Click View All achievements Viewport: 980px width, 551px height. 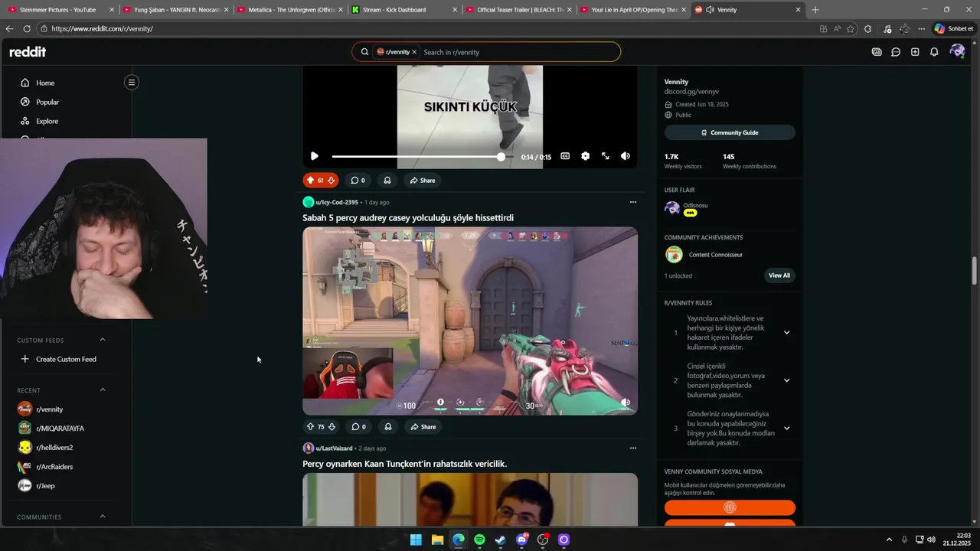click(779, 275)
